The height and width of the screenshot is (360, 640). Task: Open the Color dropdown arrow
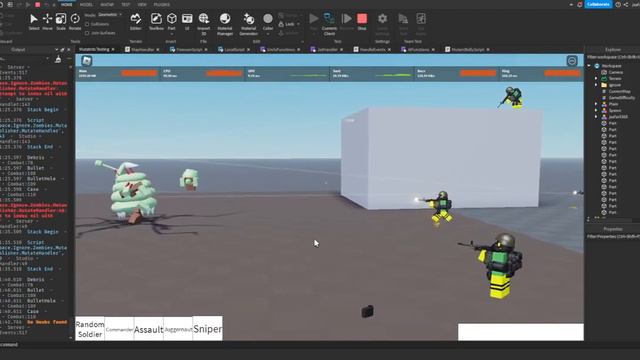click(x=268, y=33)
